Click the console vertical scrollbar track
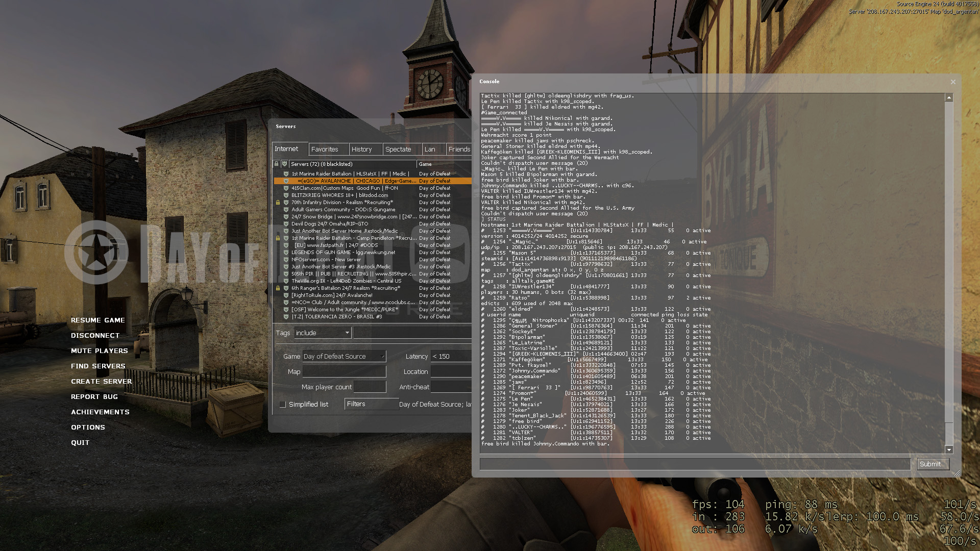The image size is (980, 551). 949,273
